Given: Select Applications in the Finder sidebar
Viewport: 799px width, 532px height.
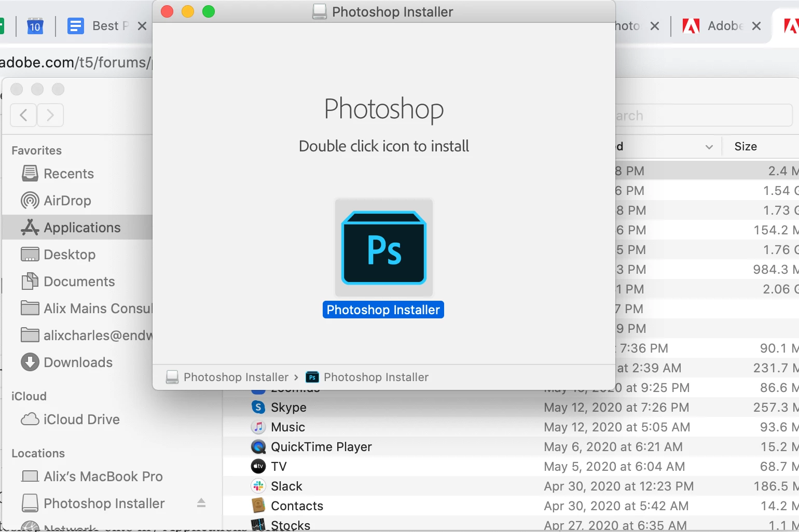Looking at the screenshot, I should [x=77, y=227].
